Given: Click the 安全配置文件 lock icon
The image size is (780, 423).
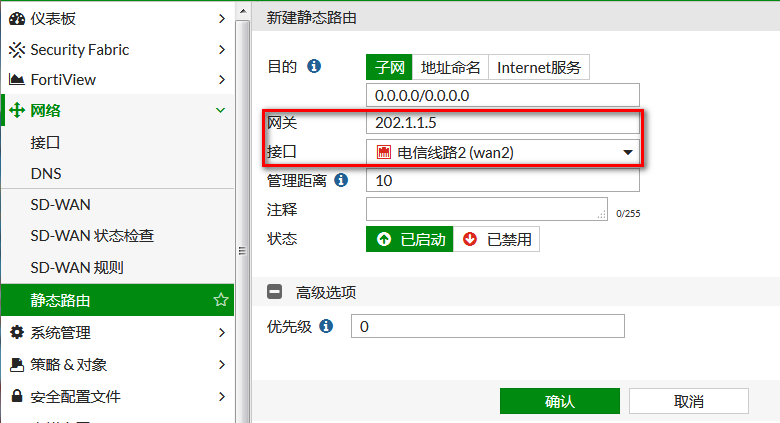Looking at the screenshot, I should tap(17, 397).
